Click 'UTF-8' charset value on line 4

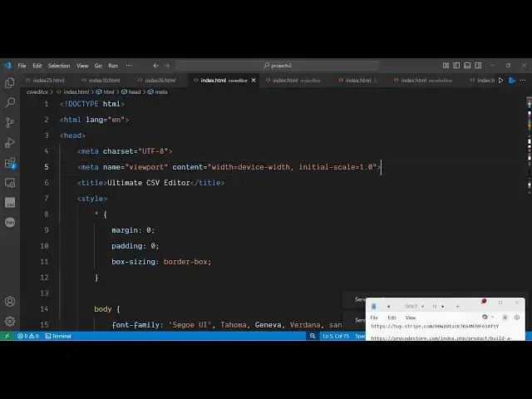point(153,151)
